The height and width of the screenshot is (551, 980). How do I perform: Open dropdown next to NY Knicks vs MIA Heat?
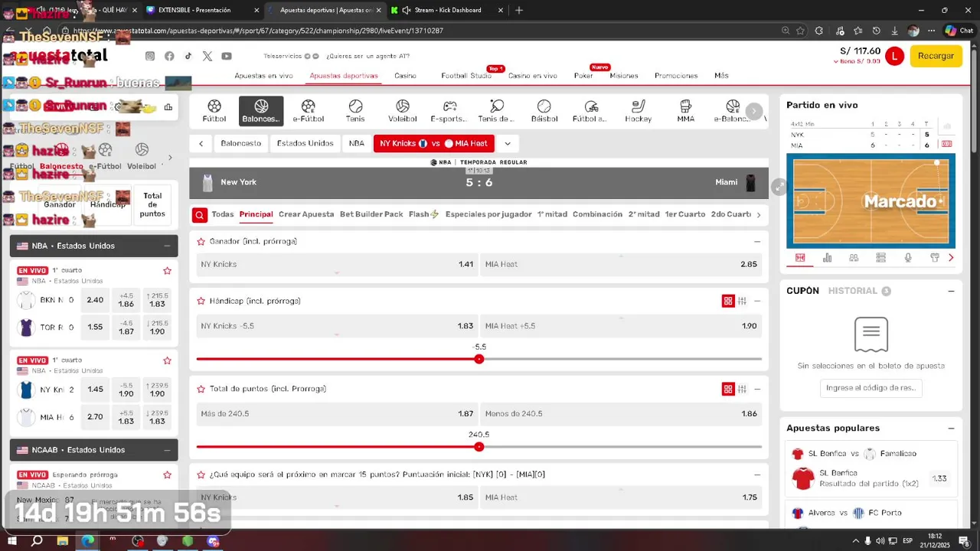(507, 143)
